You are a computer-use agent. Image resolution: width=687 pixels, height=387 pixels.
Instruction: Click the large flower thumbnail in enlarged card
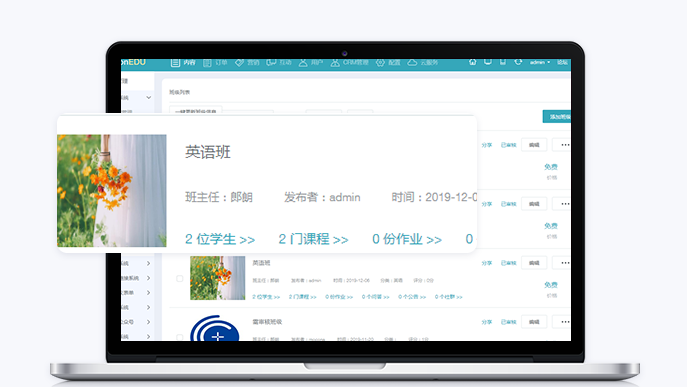tap(112, 191)
